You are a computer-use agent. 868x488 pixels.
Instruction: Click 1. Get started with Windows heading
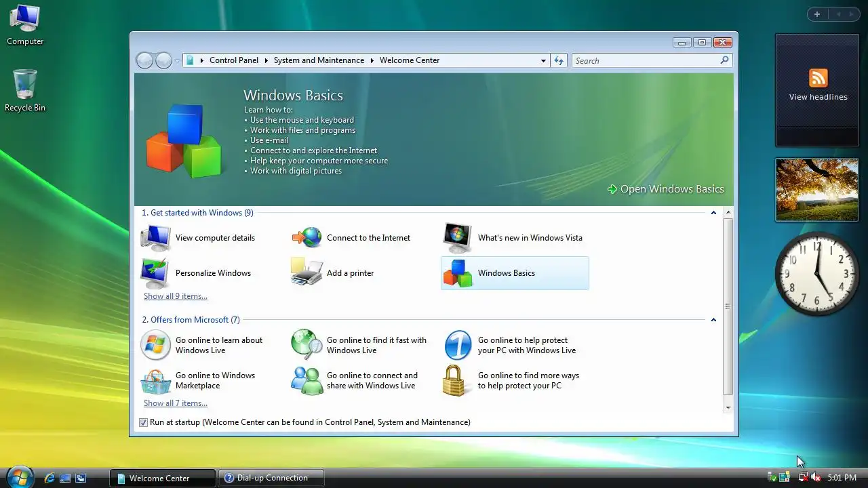coord(197,213)
